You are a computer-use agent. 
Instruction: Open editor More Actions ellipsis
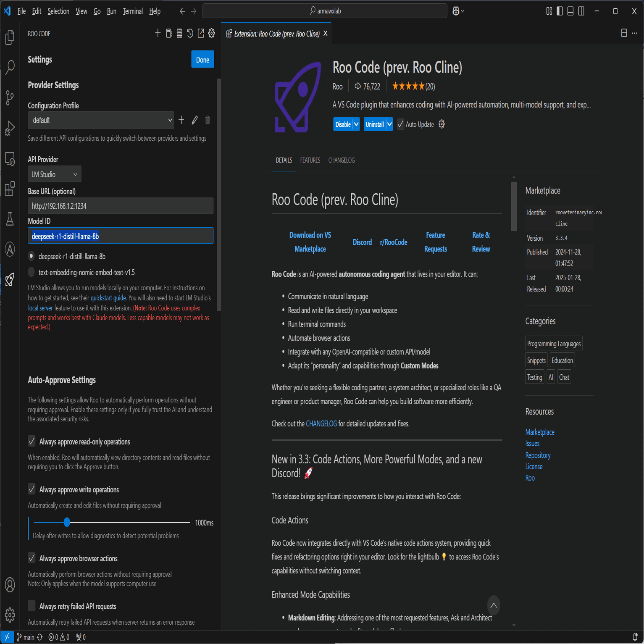(635, 33)
